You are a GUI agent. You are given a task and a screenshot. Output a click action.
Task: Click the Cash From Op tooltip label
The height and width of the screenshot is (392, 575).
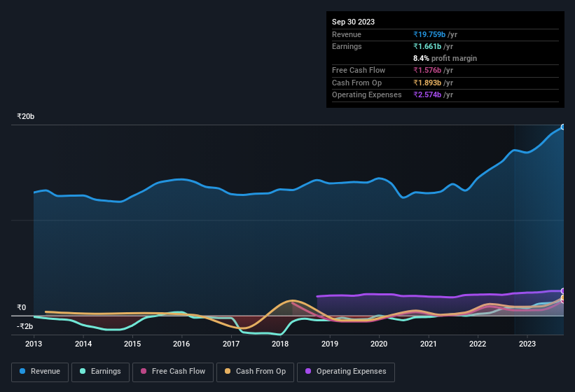tap(356, 83)
